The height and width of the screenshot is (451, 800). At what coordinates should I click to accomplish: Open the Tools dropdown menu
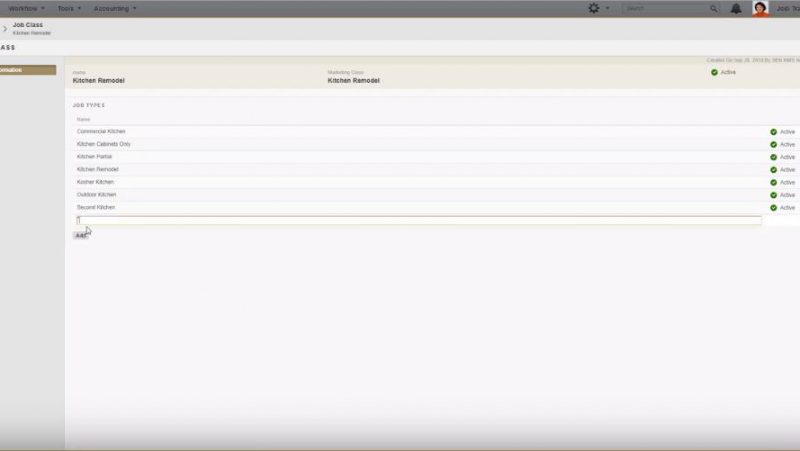69,8
